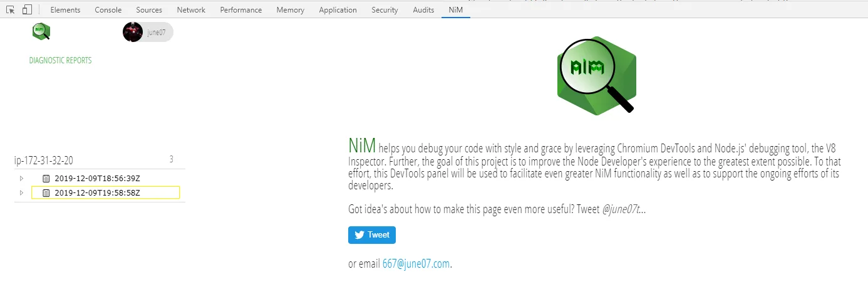Click the small NiM logo in sidebar
This screenshot has width=868, height=294.
click(41, 31)
